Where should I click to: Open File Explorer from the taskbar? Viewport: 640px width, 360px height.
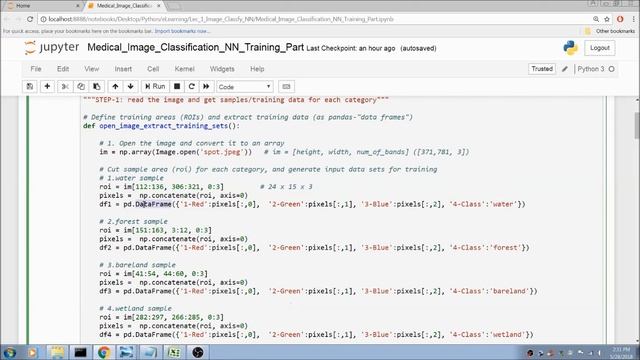(x=57, y=352)
